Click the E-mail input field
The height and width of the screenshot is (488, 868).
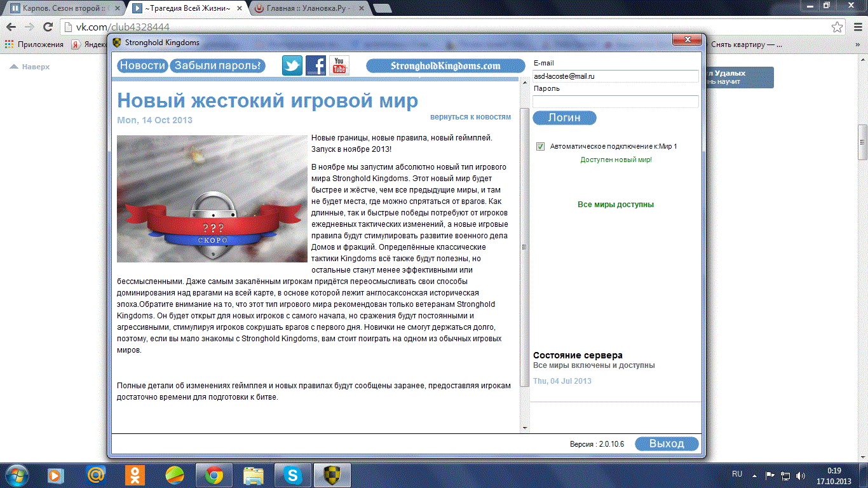tap(615, 76)
